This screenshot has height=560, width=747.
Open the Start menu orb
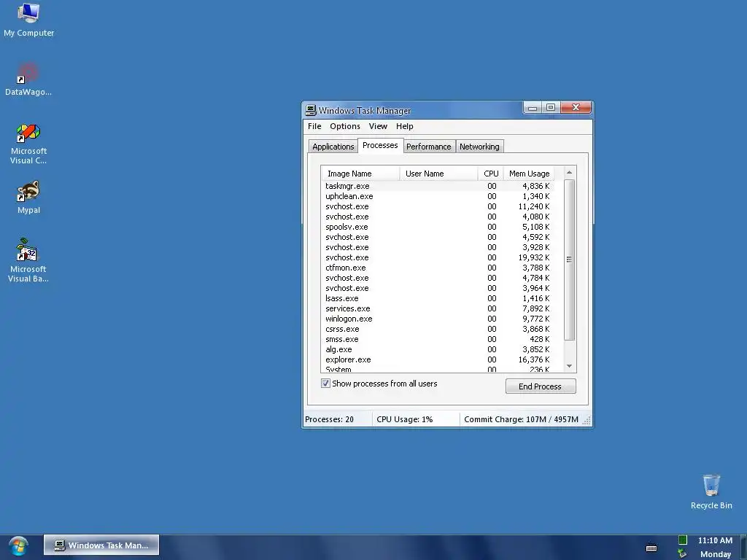point(18,545)
